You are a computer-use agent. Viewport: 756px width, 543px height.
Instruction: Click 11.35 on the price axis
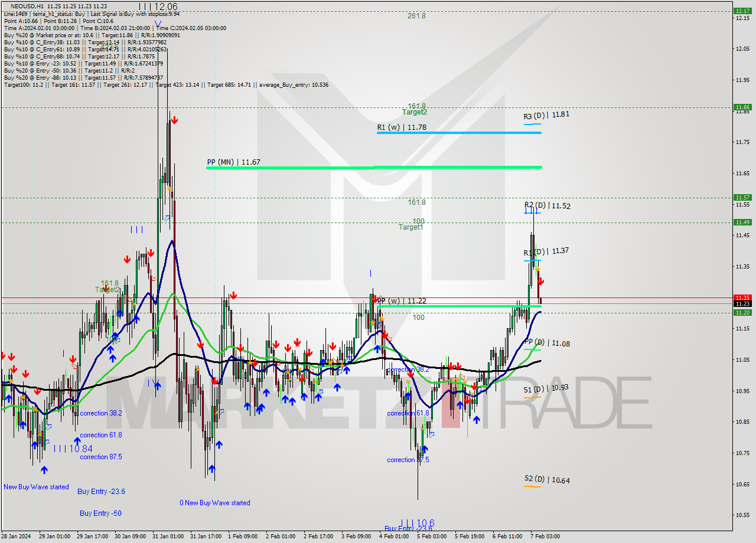[743, 266]
